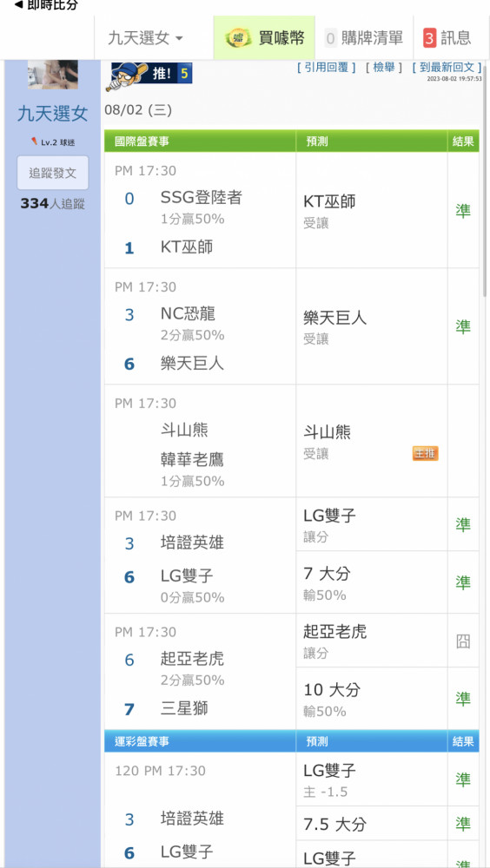Click the 引用回覆 link
The height and width of the screenshot is (868, 490).
click(x=327, y=68)
